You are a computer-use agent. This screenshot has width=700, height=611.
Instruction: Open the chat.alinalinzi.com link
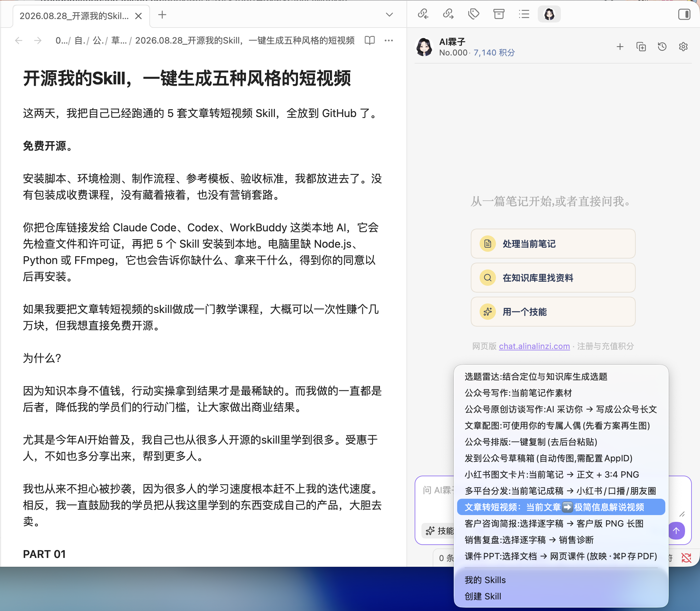534,346
